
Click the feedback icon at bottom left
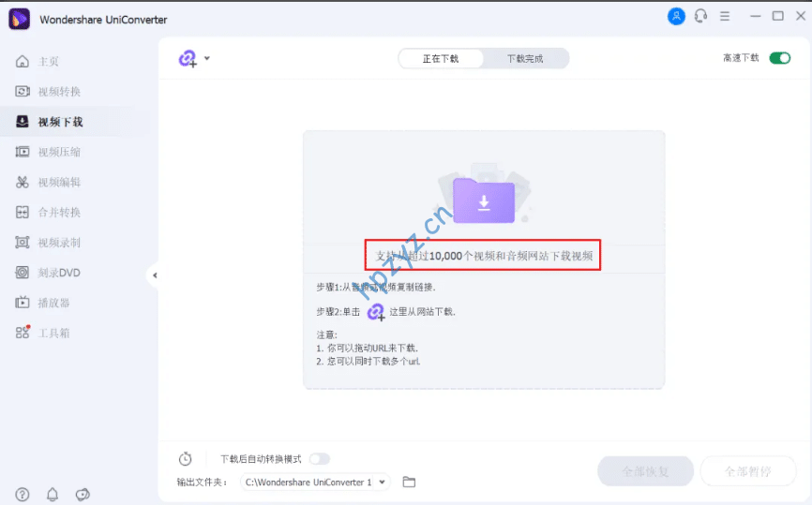[83, 495]
